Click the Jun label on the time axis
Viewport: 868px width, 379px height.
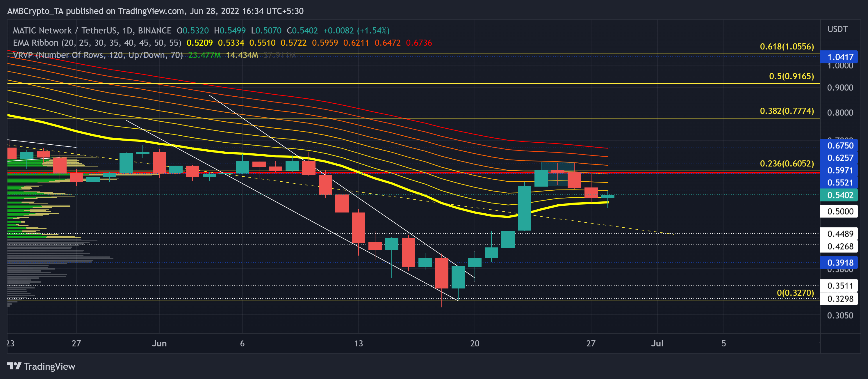(x=159, y=343)
